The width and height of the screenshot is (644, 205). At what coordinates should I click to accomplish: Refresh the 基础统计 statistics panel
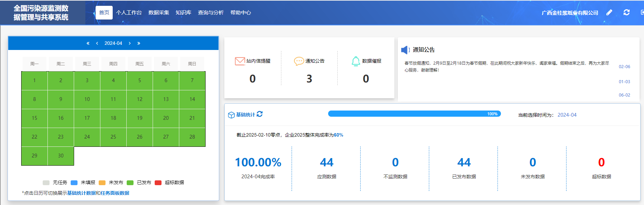(x=260, y=114)
